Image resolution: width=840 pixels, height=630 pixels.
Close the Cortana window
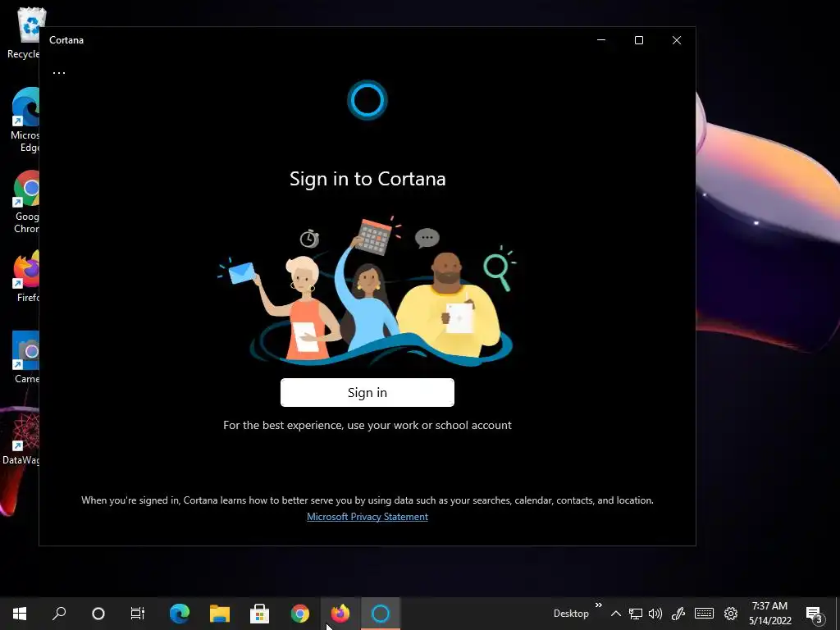677,40
